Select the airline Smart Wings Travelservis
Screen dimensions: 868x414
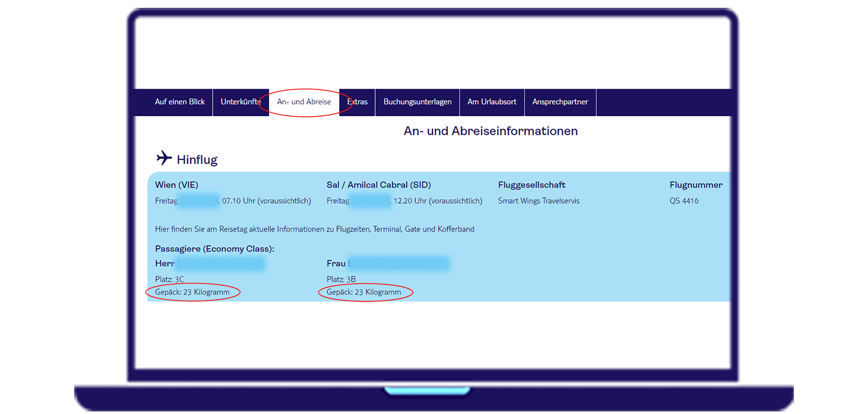pyautogui.click(x=538, y=200)
